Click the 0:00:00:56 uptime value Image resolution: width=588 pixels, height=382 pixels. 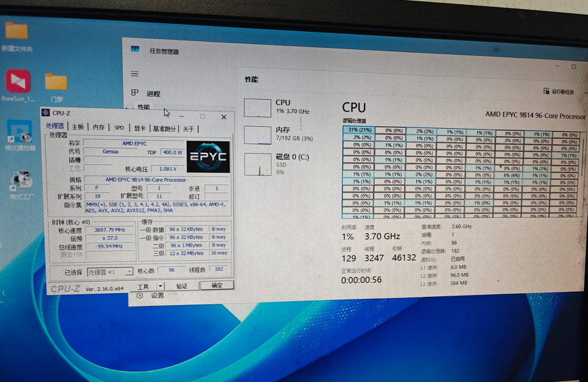(361, 280)
